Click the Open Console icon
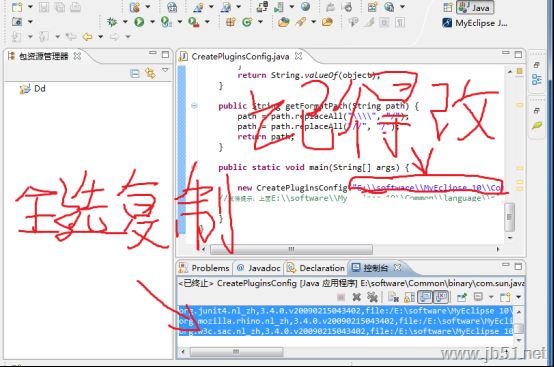The height and width of the screenshot is (367, 554). [505, 297]
